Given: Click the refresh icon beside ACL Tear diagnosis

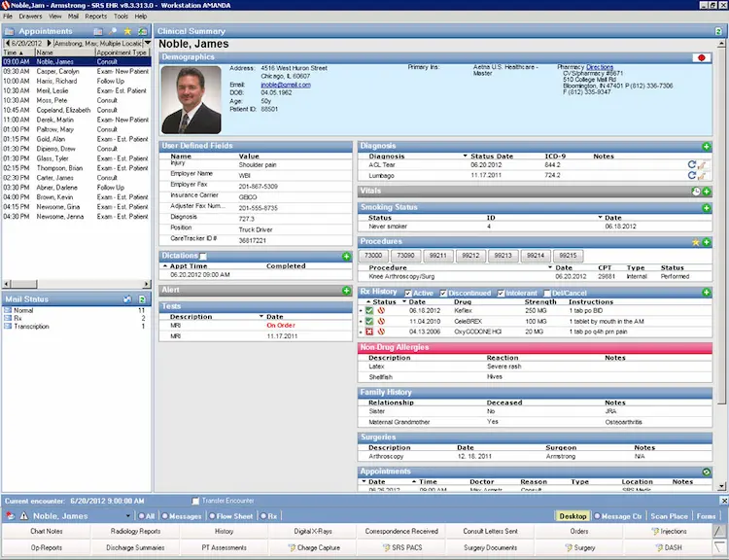Looking at the screenshot, I should pyautogui.click(x=691, y=165).
